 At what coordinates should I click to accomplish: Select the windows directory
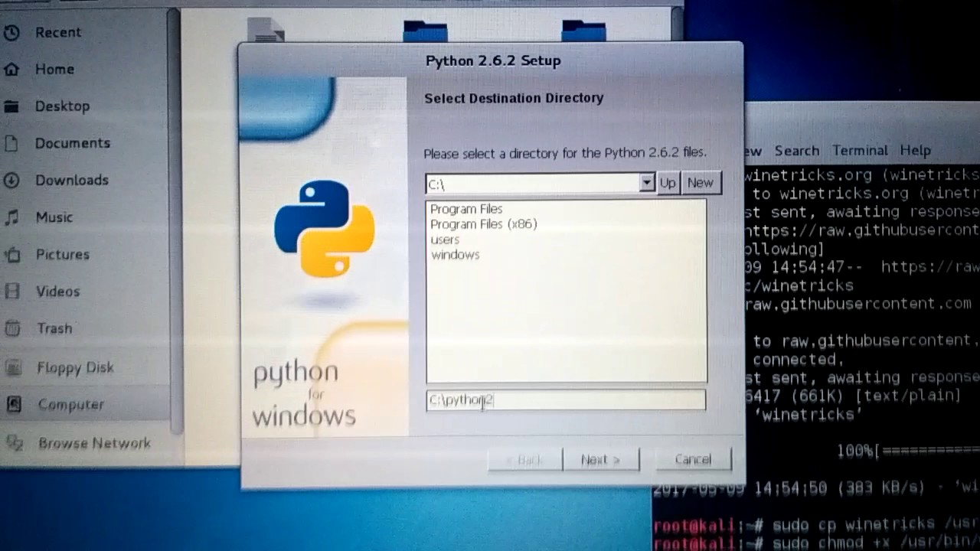(455, 255)
